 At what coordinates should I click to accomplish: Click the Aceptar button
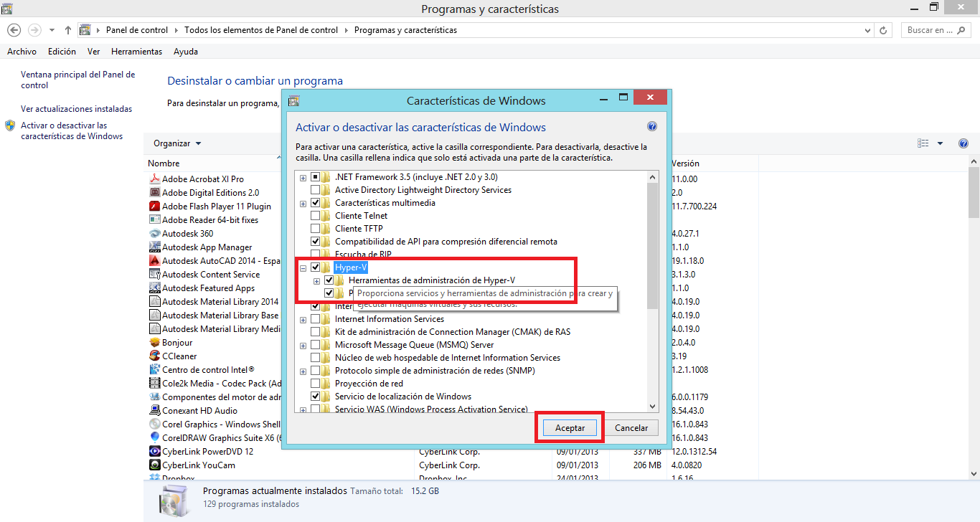point(570,428)
